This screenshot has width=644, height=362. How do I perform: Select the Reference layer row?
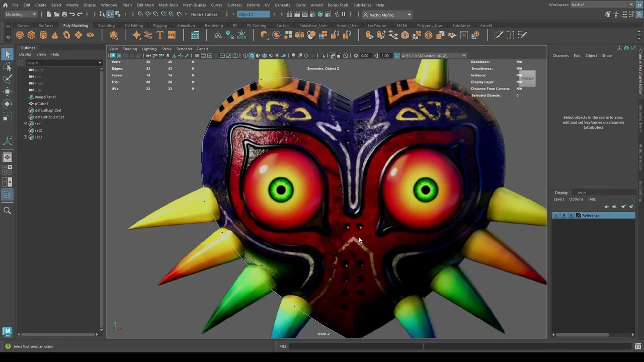click(594, 215)
